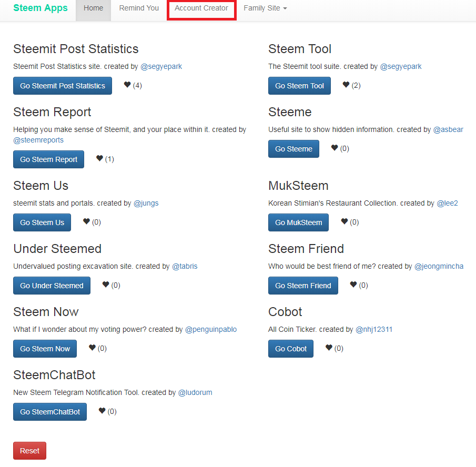Image resolution: width=476 pixels, height=467 pixels.
Task: Click the red Reset button
Action: [x=29, y=451]
